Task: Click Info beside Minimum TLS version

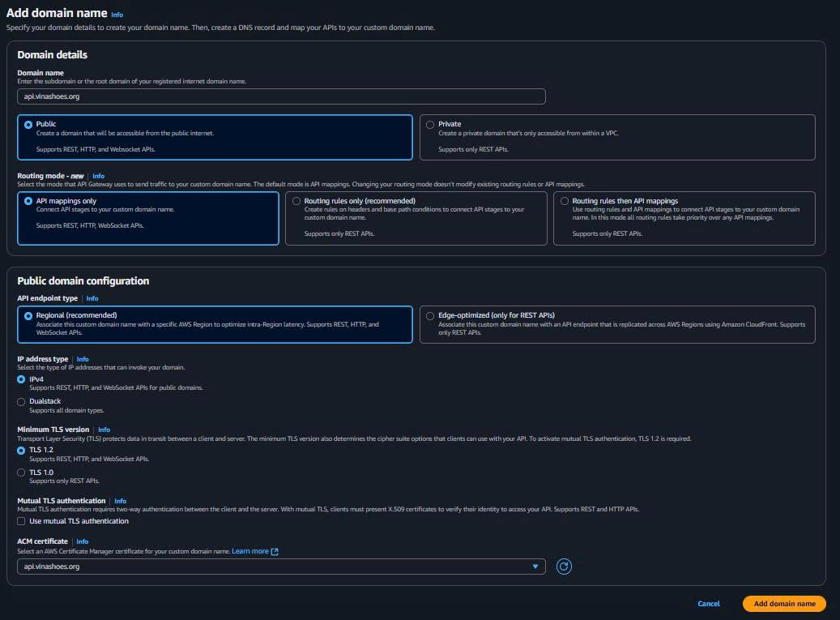Action: coord(104,430)
